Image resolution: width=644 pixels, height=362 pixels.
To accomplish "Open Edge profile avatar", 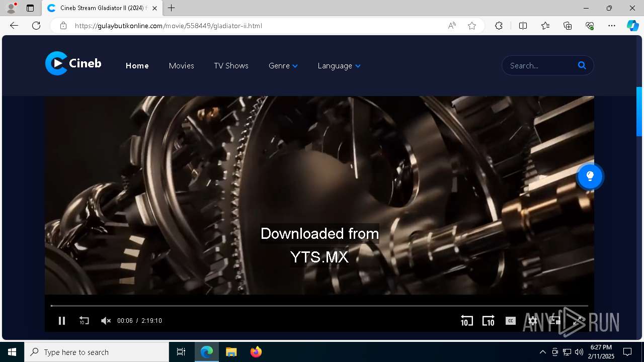I will (11, 8).
